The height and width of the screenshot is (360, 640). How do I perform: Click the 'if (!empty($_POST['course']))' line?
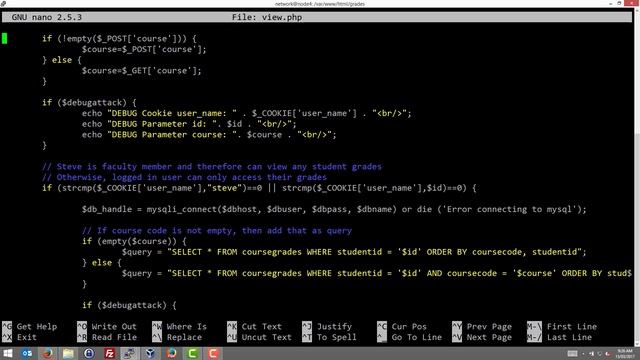[x=119, y=38]
